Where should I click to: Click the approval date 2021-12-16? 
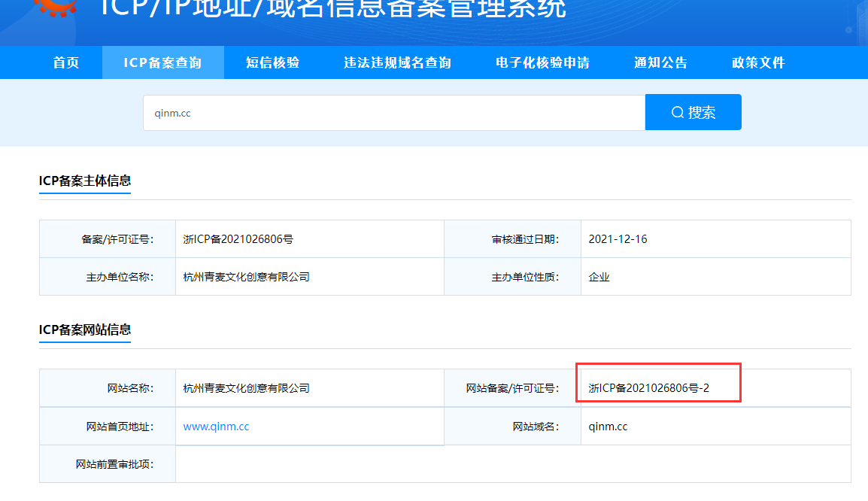click(x=618, y=239)
